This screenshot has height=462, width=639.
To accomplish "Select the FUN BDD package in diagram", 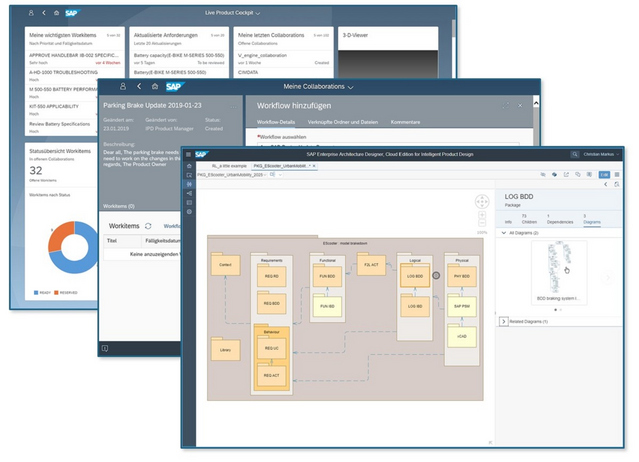I will pyautogui.click(x=327, y=276).
